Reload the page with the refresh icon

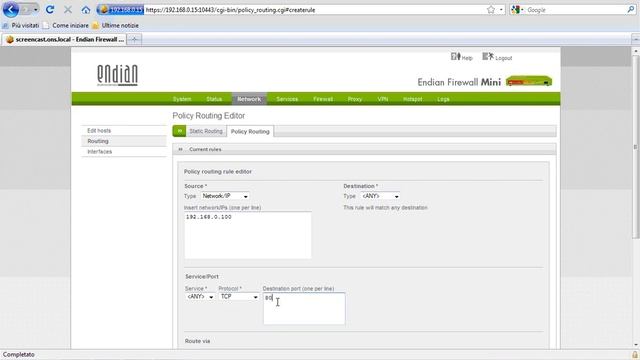coord(50,9)
